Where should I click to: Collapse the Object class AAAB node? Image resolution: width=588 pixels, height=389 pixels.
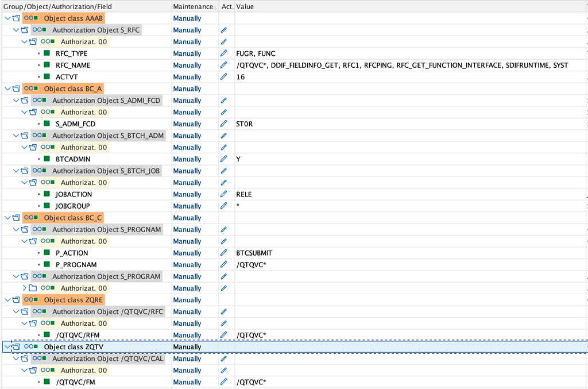coord(7,18)
